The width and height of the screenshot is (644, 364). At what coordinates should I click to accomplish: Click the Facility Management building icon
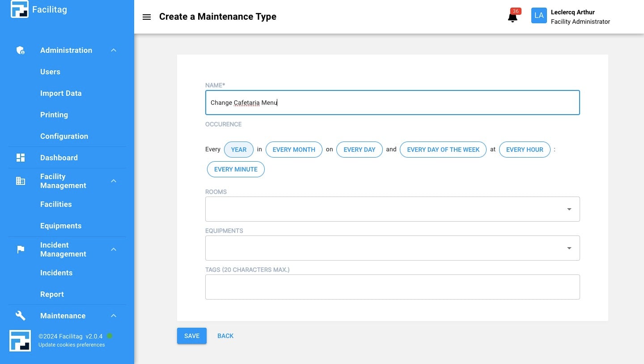coord(21,181)
